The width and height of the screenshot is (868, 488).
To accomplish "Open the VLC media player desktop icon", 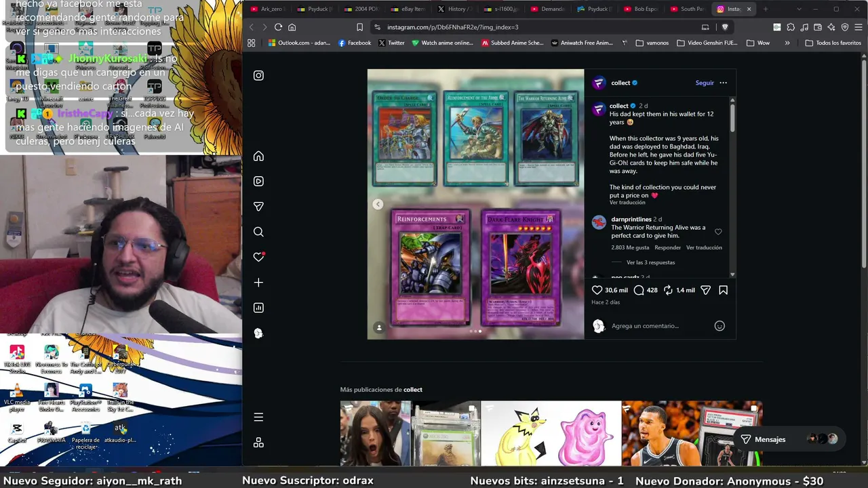I will click(18, 396).
